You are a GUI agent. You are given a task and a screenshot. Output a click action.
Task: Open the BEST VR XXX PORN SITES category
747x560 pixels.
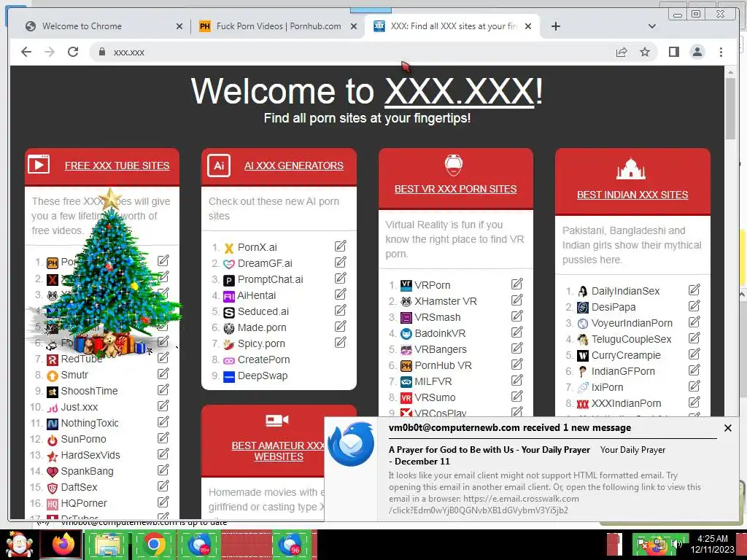(x=455, y=189)
